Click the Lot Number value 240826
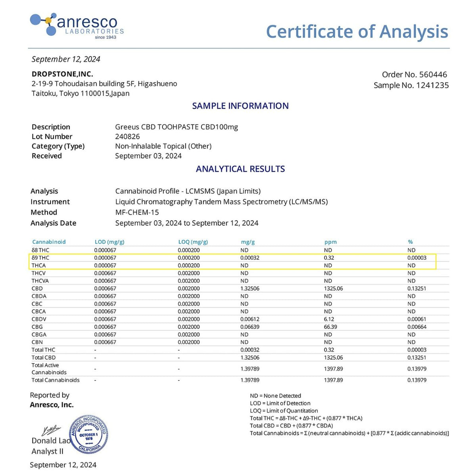 pos(127,136)
